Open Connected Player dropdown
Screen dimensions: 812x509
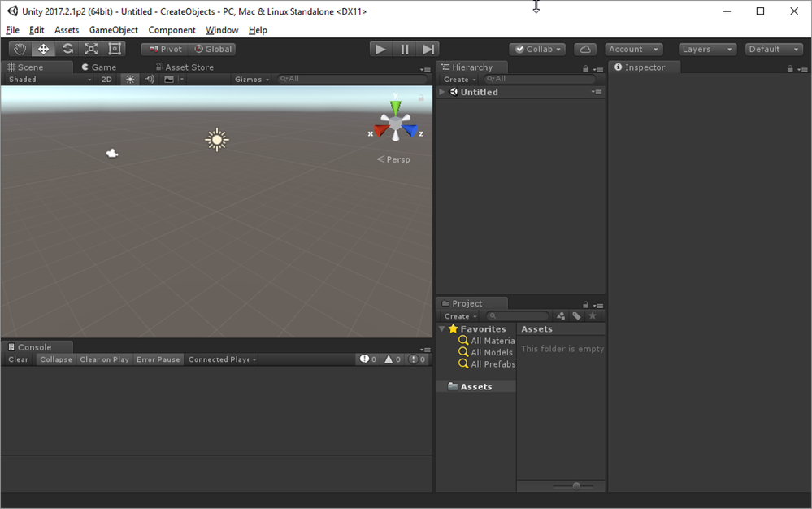point(222,359)
